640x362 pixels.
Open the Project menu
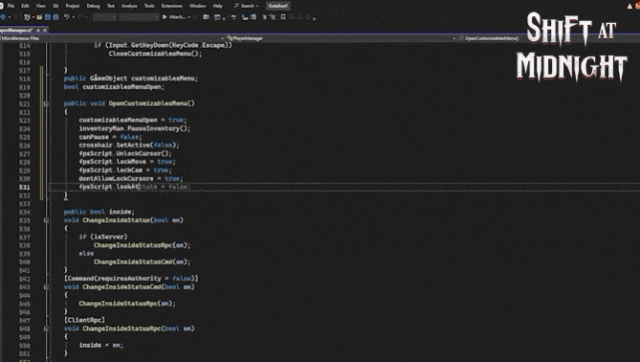(x=73, y=6)
